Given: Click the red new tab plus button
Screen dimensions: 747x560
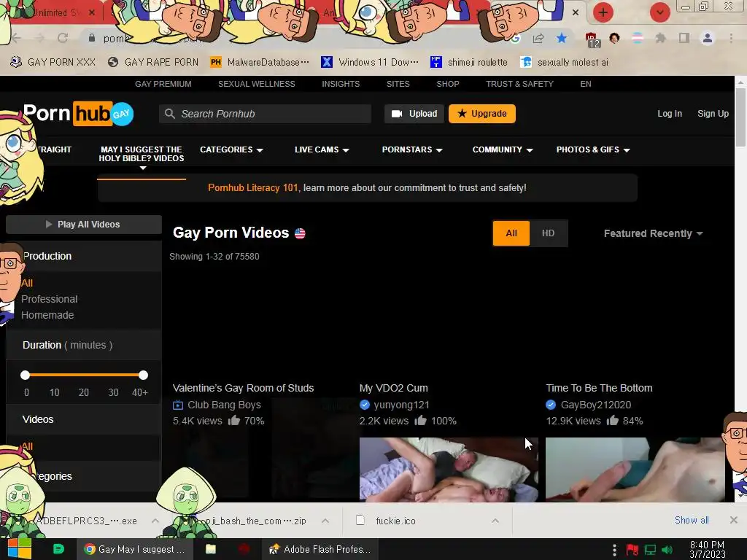Looking at the screenshot, I should coord(603,12).
